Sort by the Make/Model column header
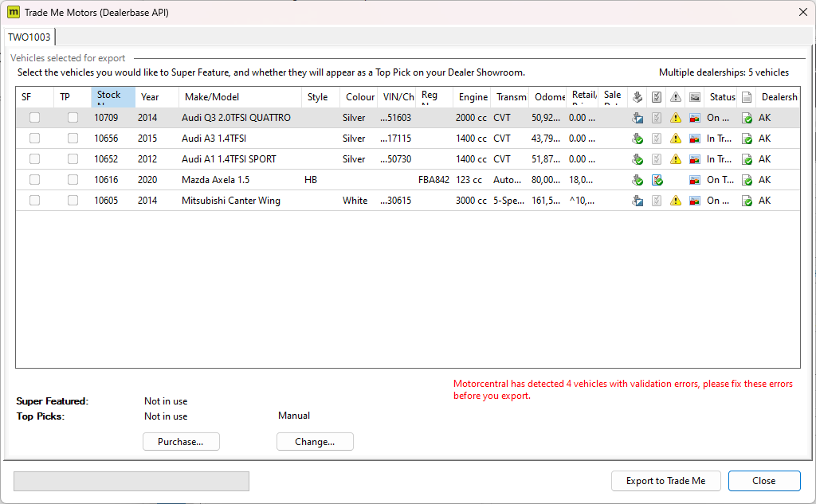Viewport: 816px width, 504px height. click(241, 97)
